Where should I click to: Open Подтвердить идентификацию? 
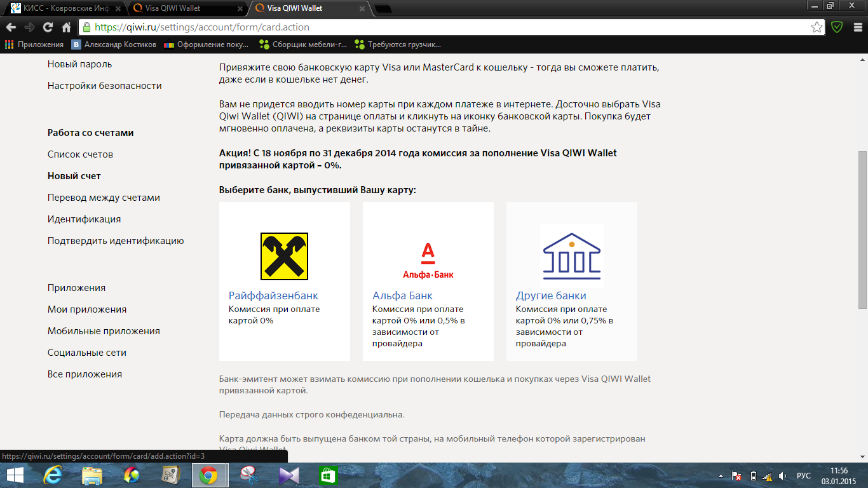(116, 241)
